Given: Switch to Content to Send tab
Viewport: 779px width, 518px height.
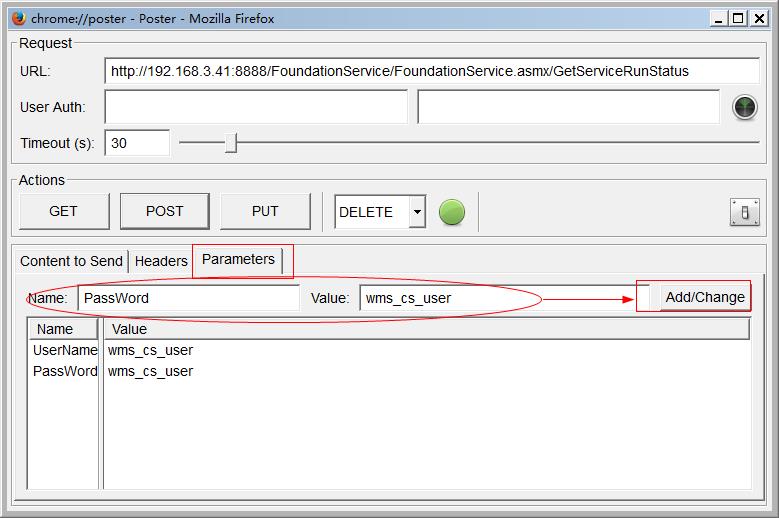Looking at the screenshot, I should click(x=71, y=261).
